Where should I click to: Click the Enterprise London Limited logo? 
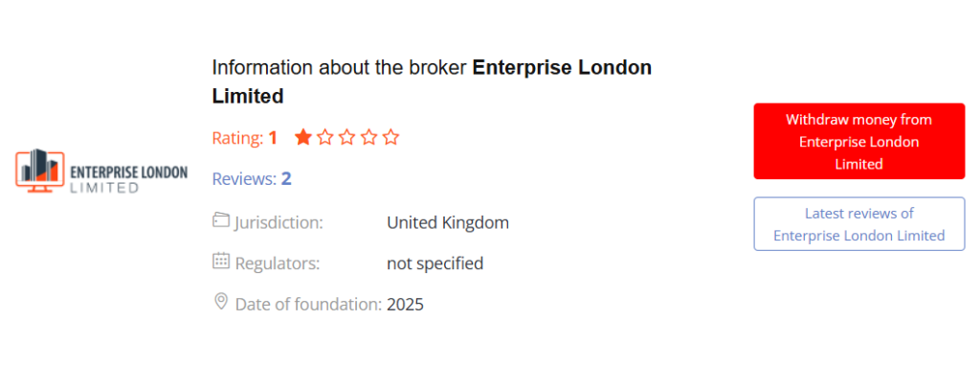[101, 171]
